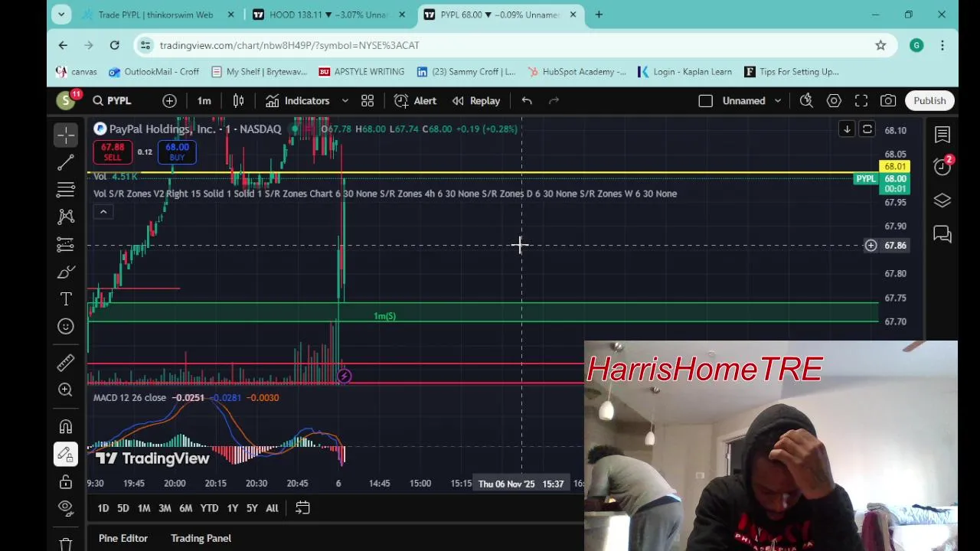Click the lightning earnings marker on chart

[345, 376]
